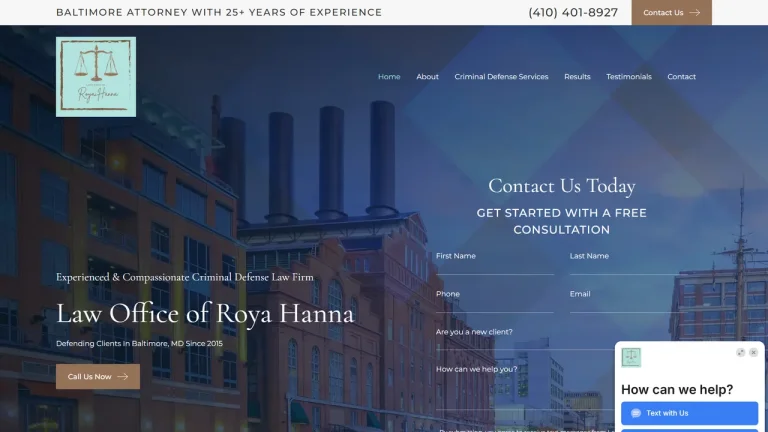
Task: Click the Last Name field
Action: click(x=629, y=262)
